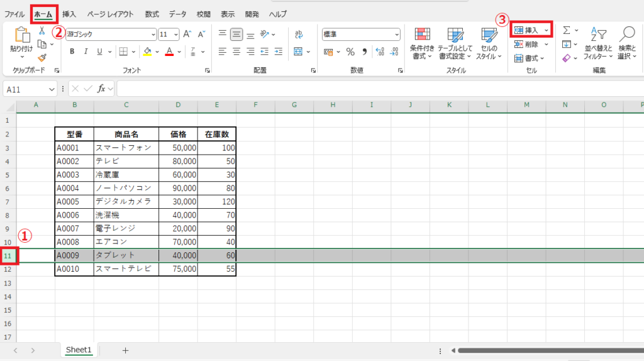644x361 pixels.
Task: Click AutoSum sigma icon
Action: 567,30
